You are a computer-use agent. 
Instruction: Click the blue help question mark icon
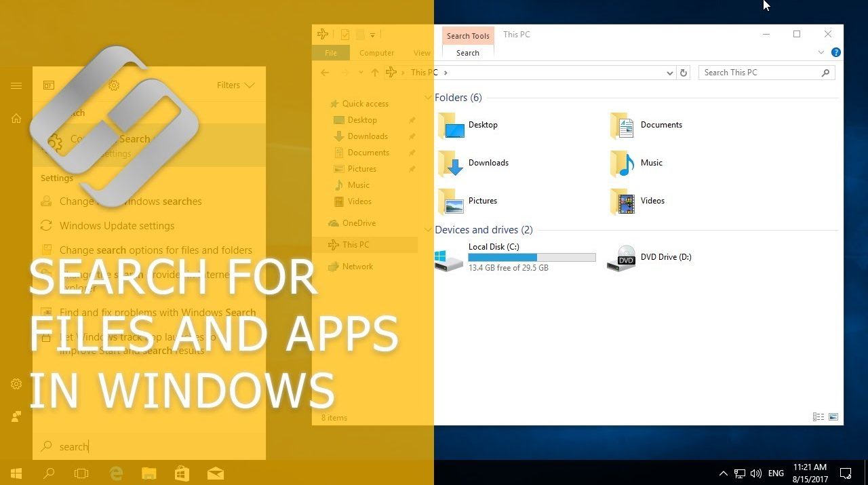(836, 52)
